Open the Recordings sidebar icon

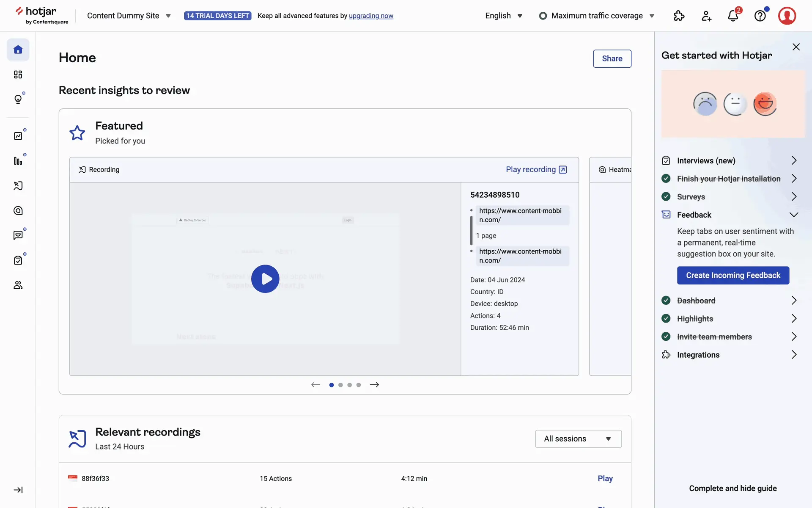(x=18, y=186)
